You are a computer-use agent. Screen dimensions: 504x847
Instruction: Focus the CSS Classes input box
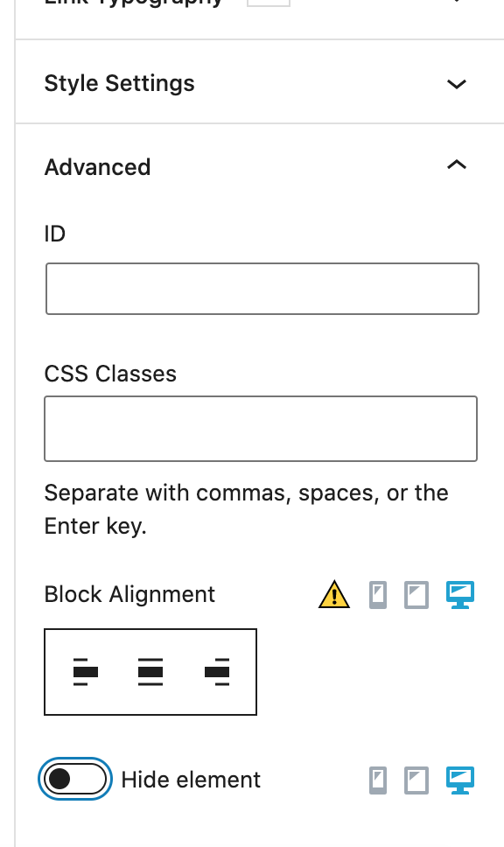coord(261,429)
